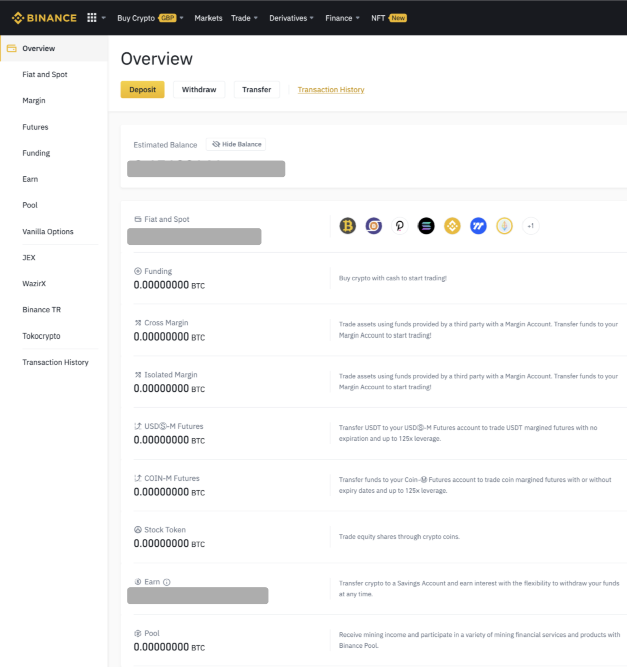Viewport: 627px width, 672px height.
Task: Click the Funding row icon
Action: (138, 271)
